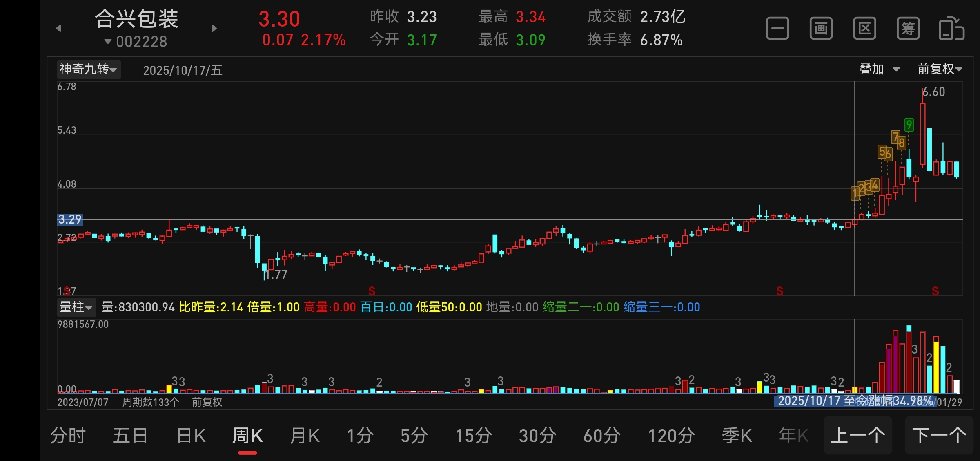
Task: Go to next stock with right arrow
Action: pos(214,28)
